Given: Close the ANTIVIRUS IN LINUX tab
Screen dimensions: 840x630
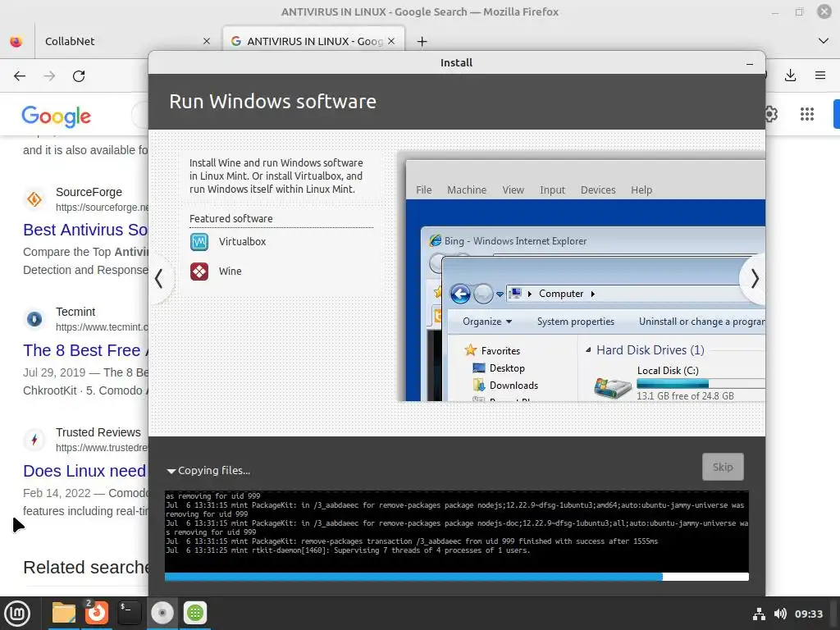Looking at the screenshot, I should [391, 41].
